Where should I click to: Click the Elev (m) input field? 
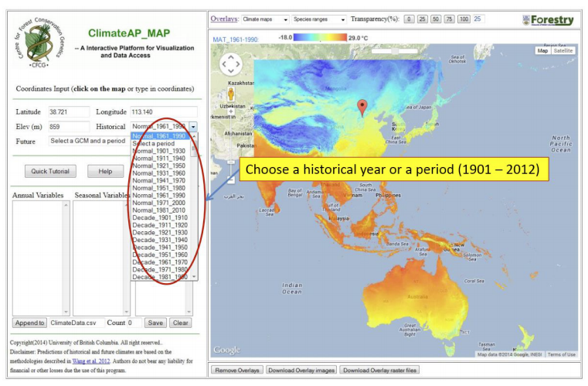point(69,127)
